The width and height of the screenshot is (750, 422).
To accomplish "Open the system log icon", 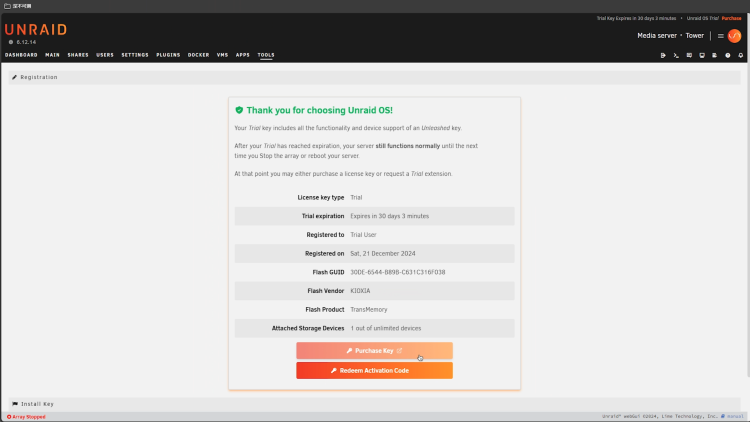I will [715, 56].
